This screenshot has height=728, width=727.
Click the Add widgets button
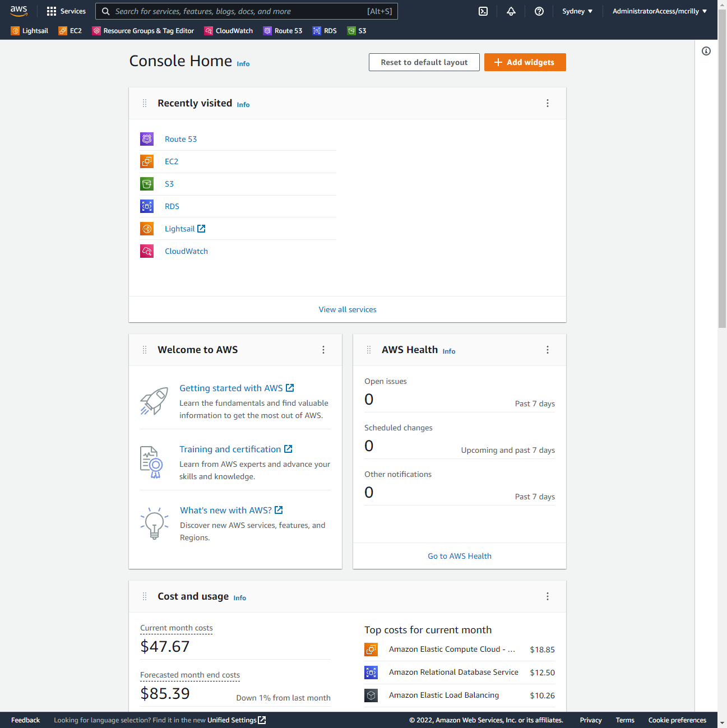tap(525, 62)
